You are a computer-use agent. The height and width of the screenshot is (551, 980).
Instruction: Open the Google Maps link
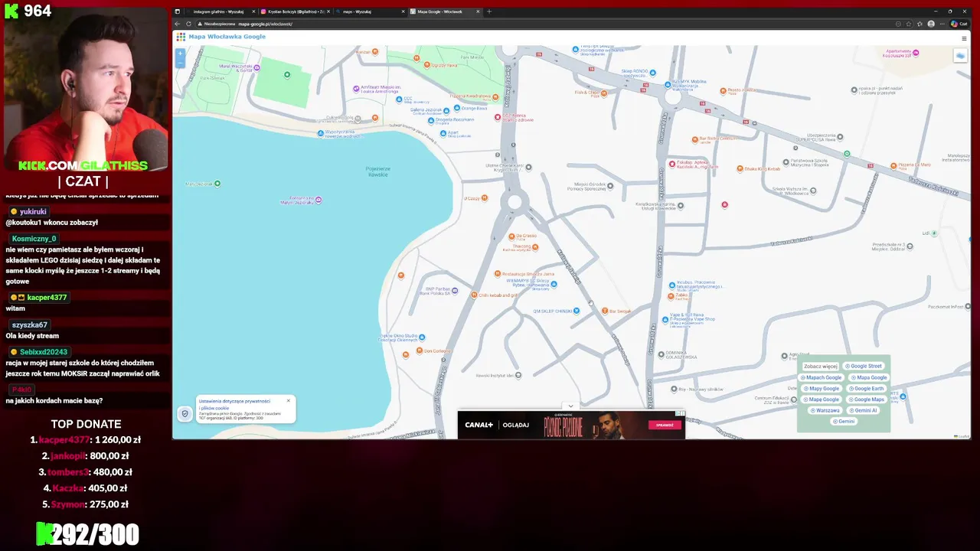(865, 399)
